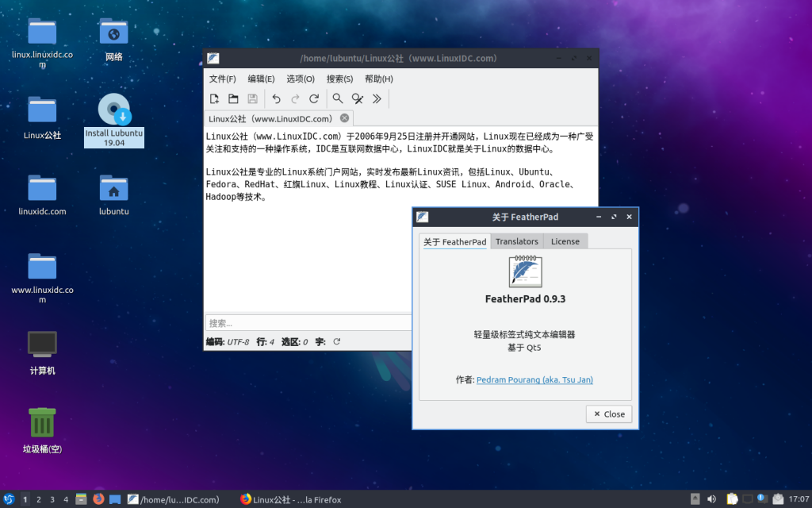Create a new document in FeatherPad
812x508 pixels.
click(214, 98)
